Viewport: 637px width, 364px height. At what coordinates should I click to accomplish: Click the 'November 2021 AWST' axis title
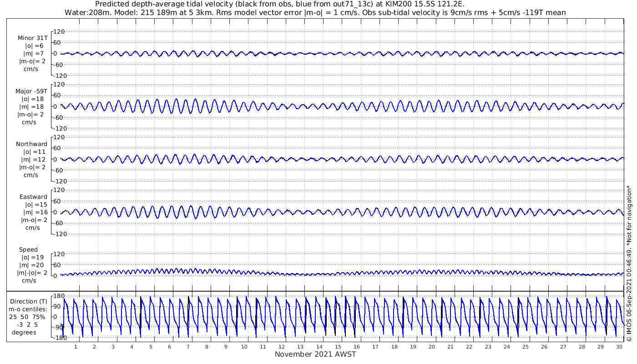(x=315, y=354)
